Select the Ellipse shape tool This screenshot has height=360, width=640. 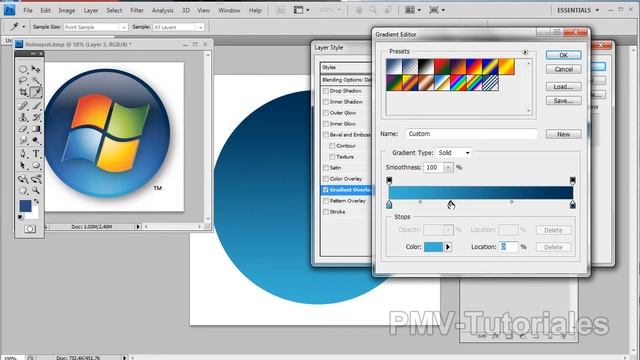click(x=36, y=166)
